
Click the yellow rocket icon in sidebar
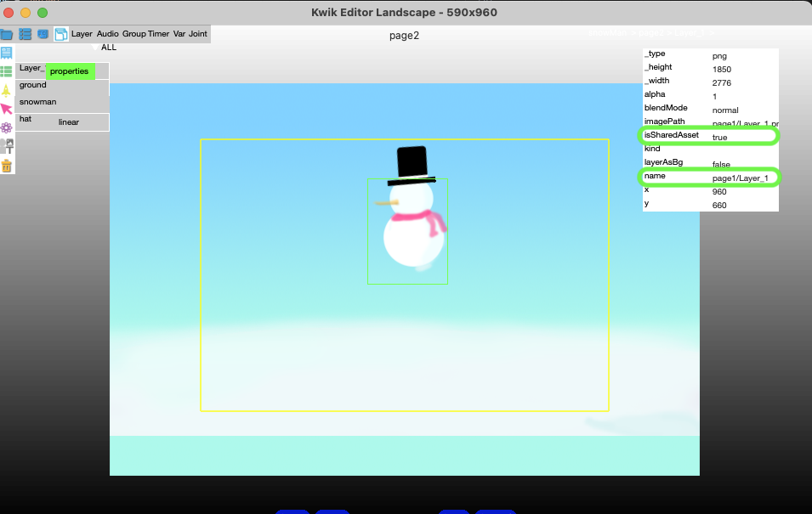pos(7,90)
